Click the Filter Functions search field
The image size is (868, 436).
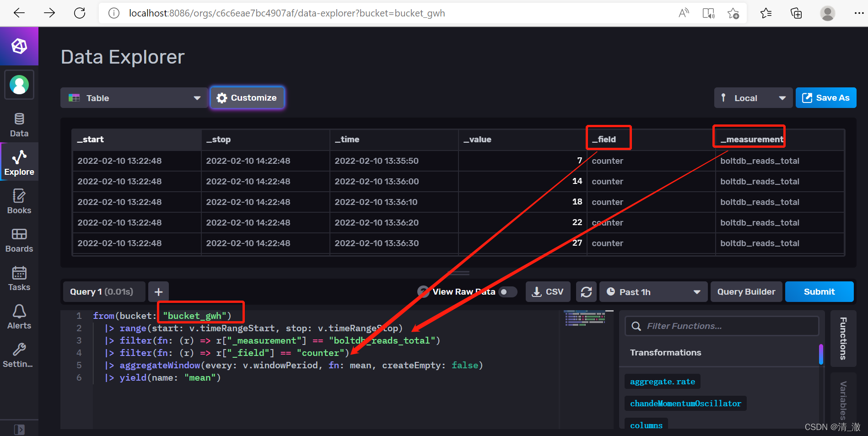(x=721, y=326)
